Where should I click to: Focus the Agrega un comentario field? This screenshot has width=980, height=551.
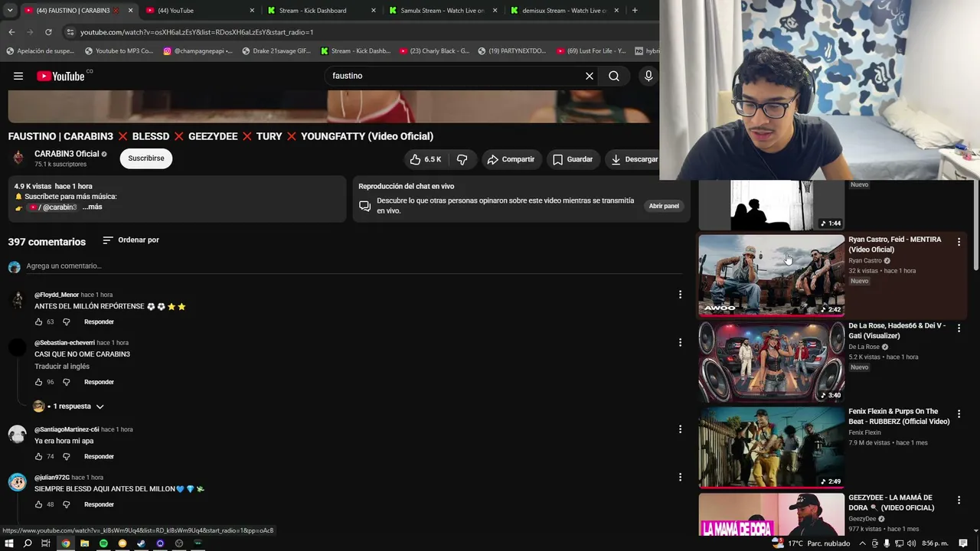(354, 266)
